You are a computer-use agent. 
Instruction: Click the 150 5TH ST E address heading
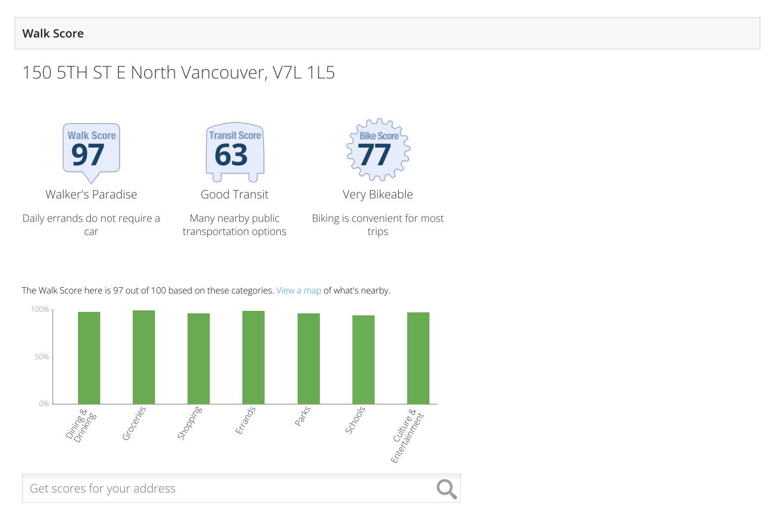click(x=178, y=73)
